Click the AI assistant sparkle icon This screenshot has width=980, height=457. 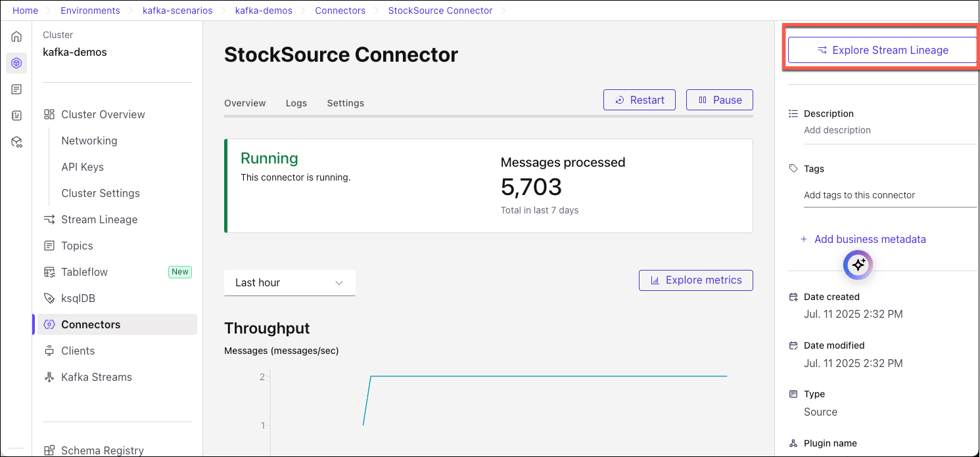[x=858, y=265]
